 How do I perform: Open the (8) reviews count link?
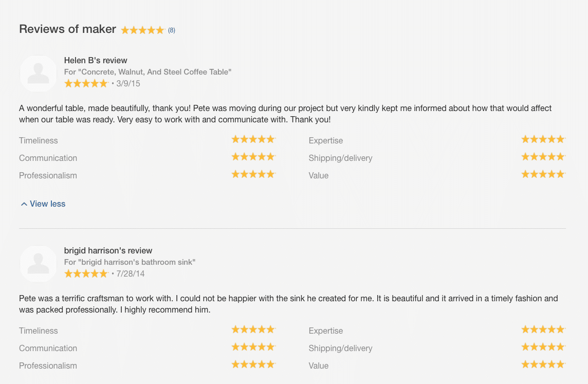click(172, 30)
